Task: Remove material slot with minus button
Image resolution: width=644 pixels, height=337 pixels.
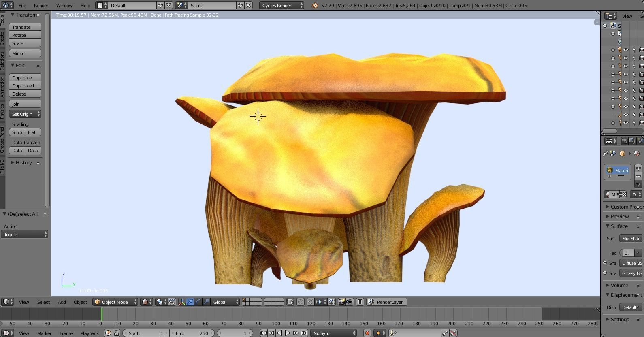Action: (x=638, y=176)
